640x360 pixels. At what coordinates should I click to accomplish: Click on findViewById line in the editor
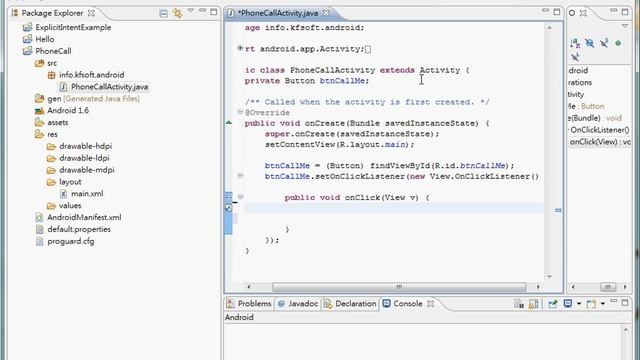tap(389, 166)
